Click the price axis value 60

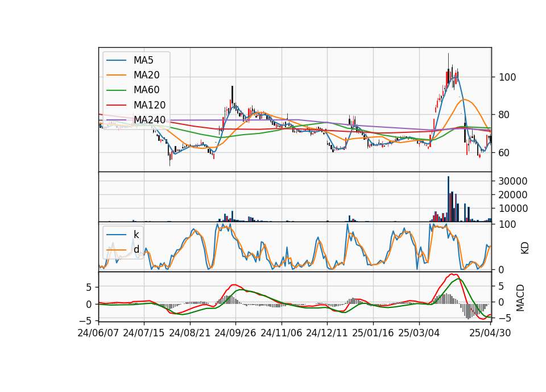point(504,153)
